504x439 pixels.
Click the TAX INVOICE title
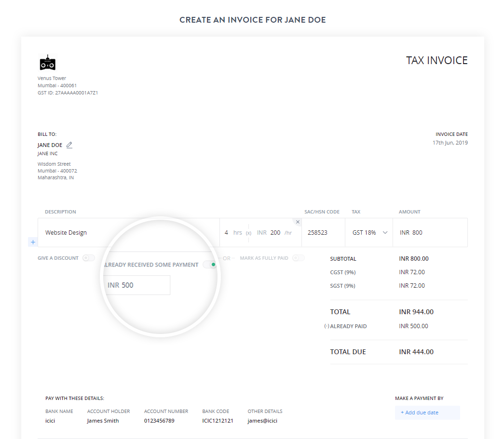point(436,61)
